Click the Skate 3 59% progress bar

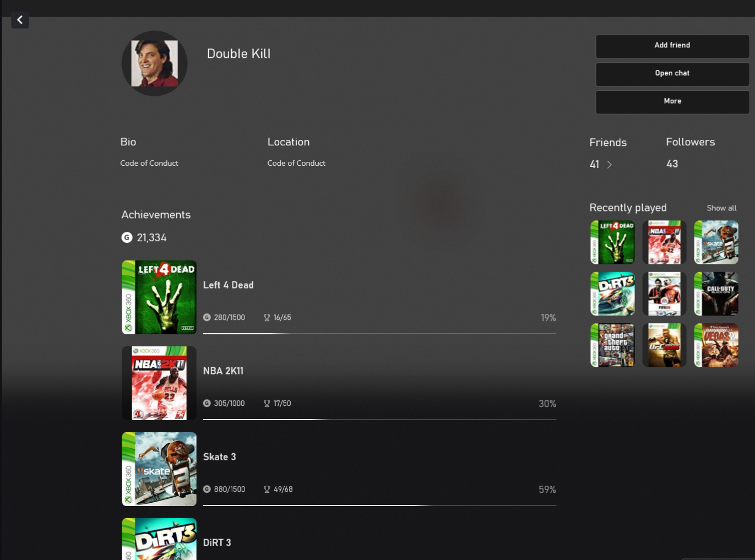[379, 505]
